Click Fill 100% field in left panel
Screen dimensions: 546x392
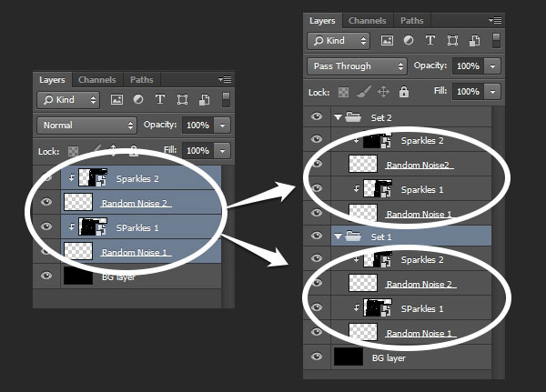point(198,151)
